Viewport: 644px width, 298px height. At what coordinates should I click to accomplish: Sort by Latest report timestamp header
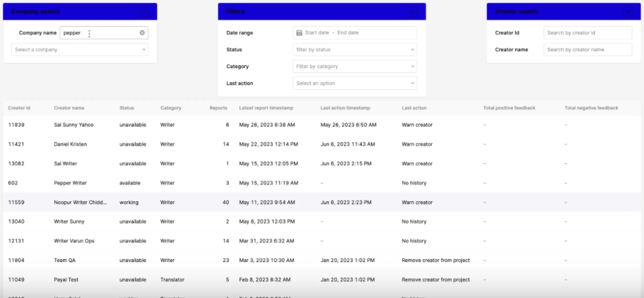point(266,108)
